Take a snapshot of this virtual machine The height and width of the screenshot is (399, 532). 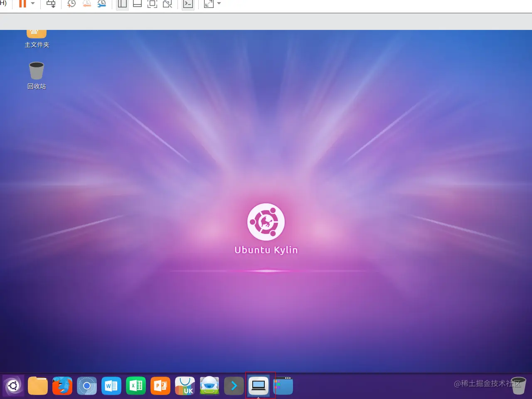click(x=71, y=4)
